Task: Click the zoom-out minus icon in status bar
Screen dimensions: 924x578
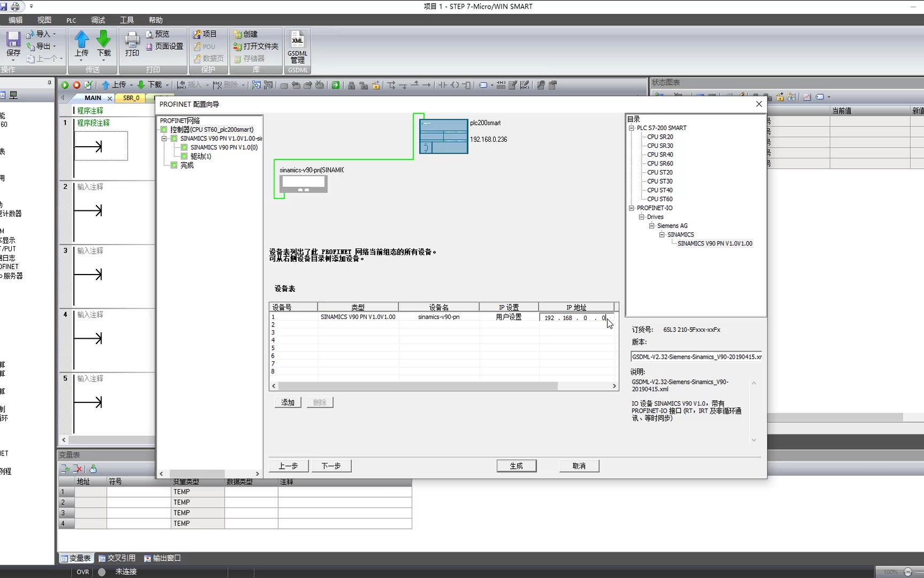Action: tap(907, 572)
